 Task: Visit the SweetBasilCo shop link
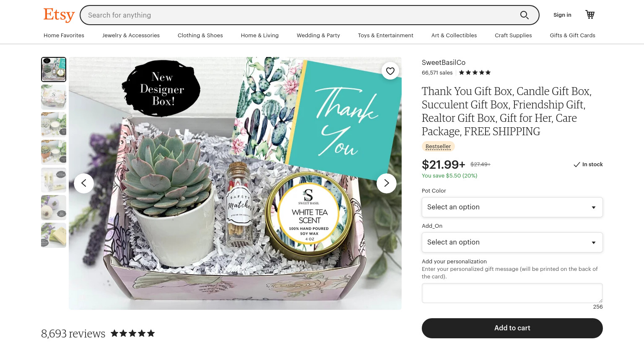[444, 62]
